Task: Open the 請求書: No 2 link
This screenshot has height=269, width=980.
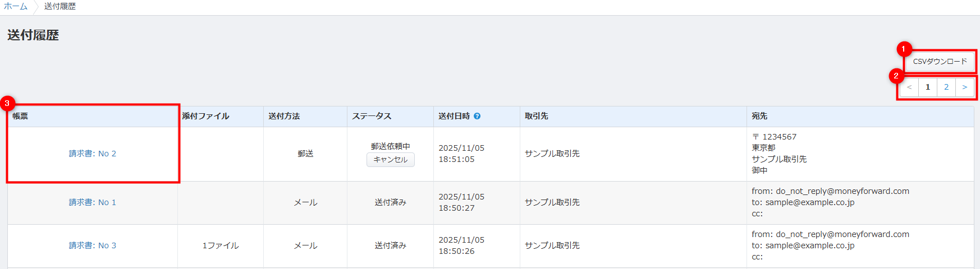Action: (93, 154)
